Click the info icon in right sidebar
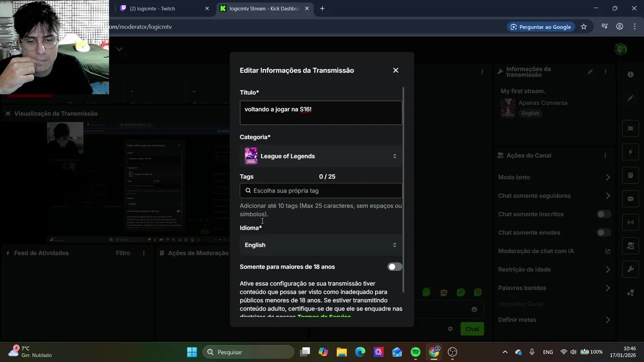The image size is (644, 362). [x=630, y=74]
